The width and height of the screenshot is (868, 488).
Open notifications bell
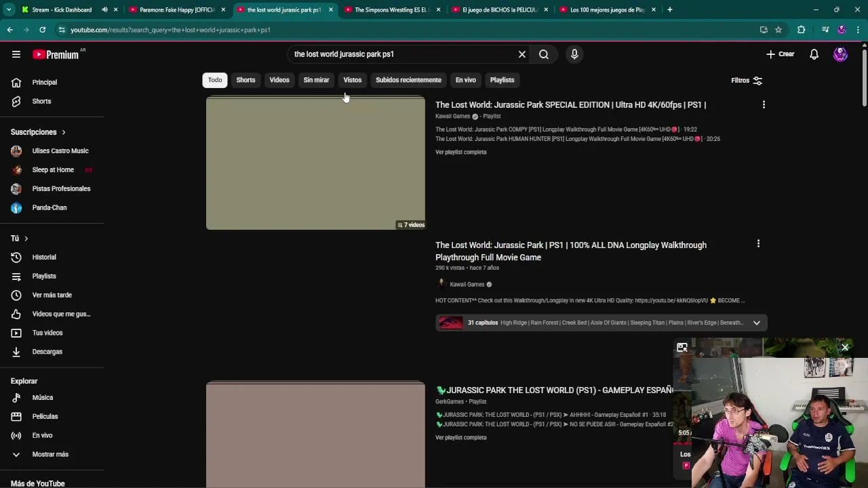814,54
